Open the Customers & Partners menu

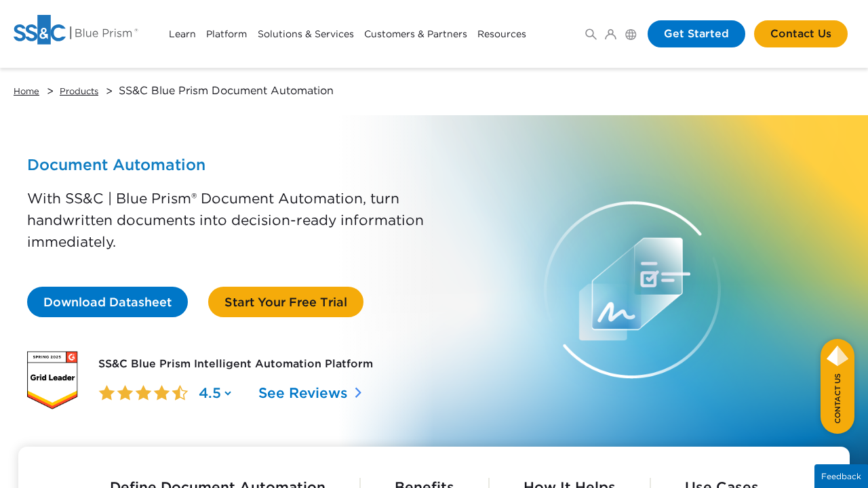(x=415, y=34)
